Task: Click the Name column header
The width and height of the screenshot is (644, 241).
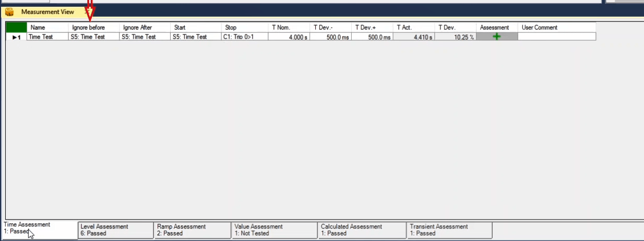Action: (x=47, y=28)
